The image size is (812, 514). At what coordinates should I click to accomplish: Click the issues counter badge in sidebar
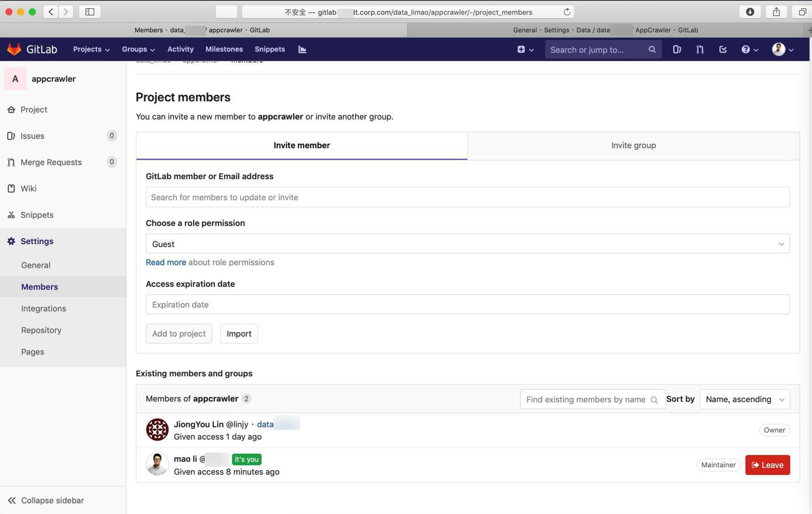point(112,136)
